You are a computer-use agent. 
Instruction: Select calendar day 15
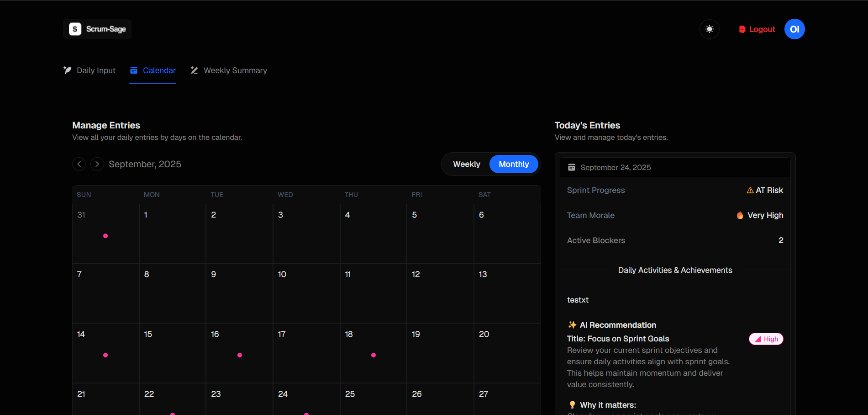pyautogui.click(x=173, y=353)
